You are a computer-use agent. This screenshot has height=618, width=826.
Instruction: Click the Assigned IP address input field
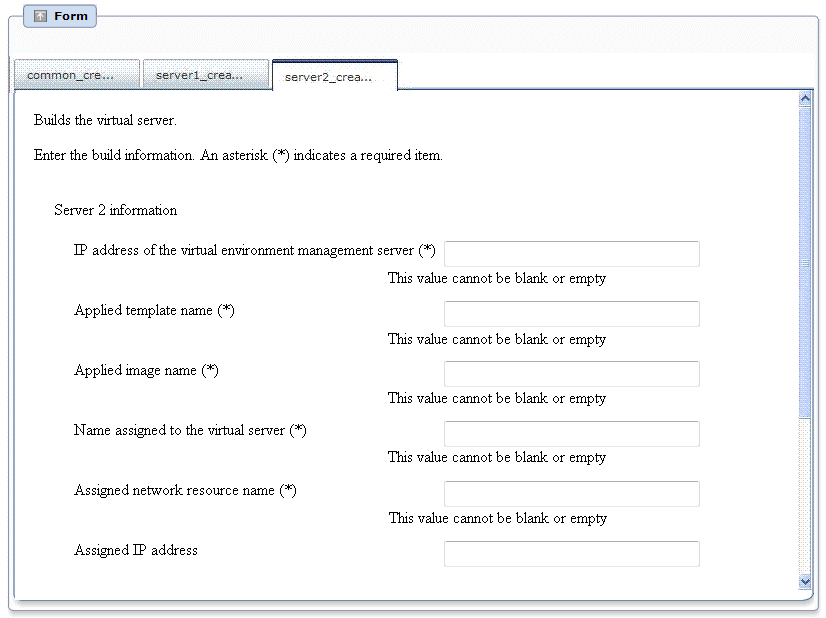[x=572, y=554]
